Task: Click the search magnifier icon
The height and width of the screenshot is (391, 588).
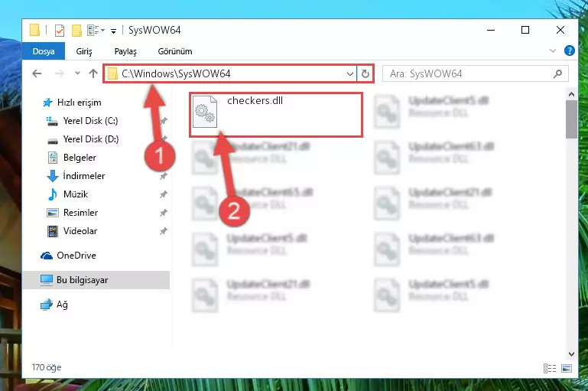Action: (x=557, y=74)
